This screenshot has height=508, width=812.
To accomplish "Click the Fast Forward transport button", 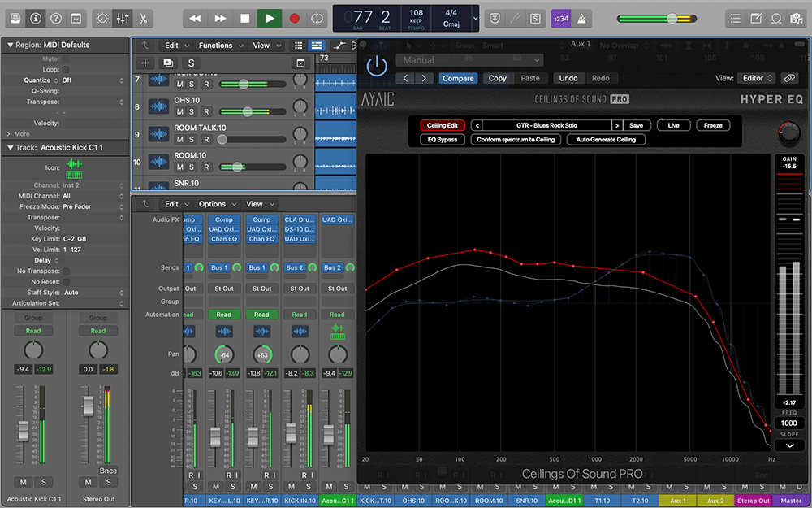I will [220, 19].
